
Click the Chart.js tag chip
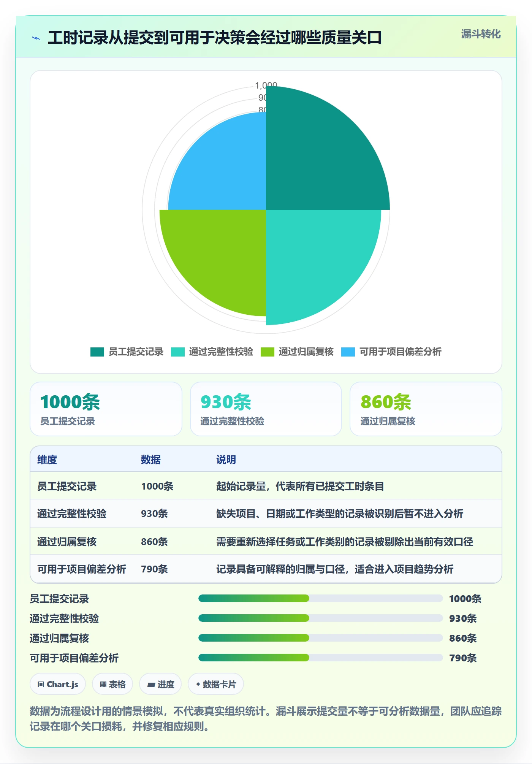tap(58, 684)
